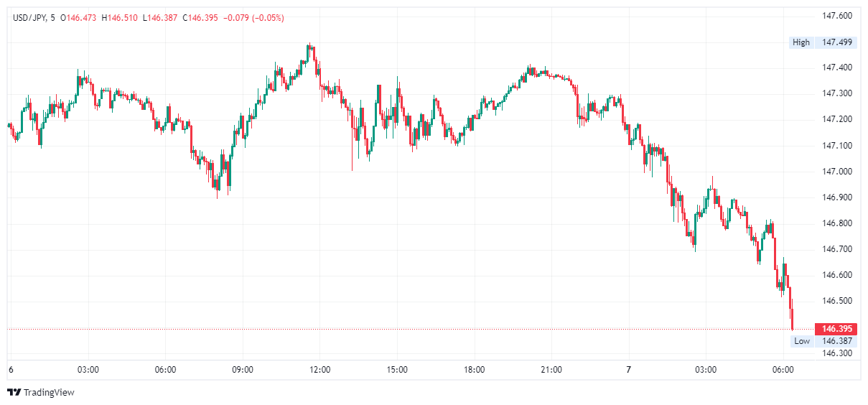868x405 pixels.
Task: Click the USD/JPY symbol title
Action: 30,17
